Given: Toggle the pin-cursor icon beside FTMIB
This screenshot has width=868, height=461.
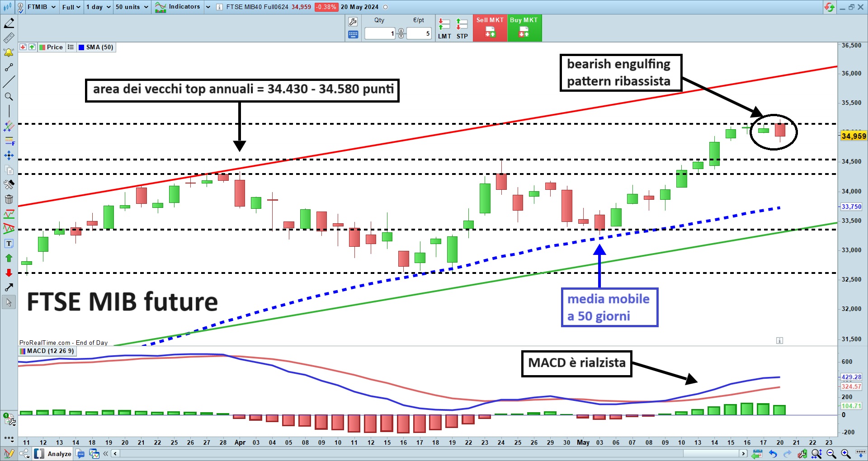Looking at the screenshot, I should tap(20, 7).
